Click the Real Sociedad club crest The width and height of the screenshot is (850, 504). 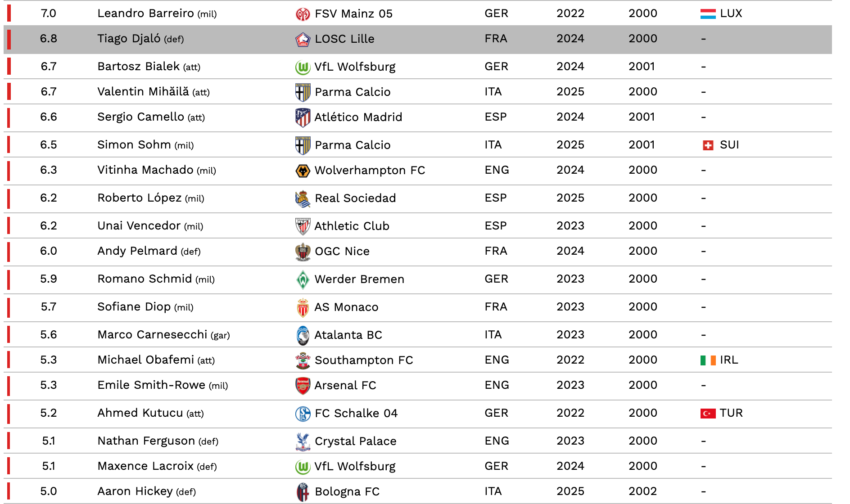point(303,198)
